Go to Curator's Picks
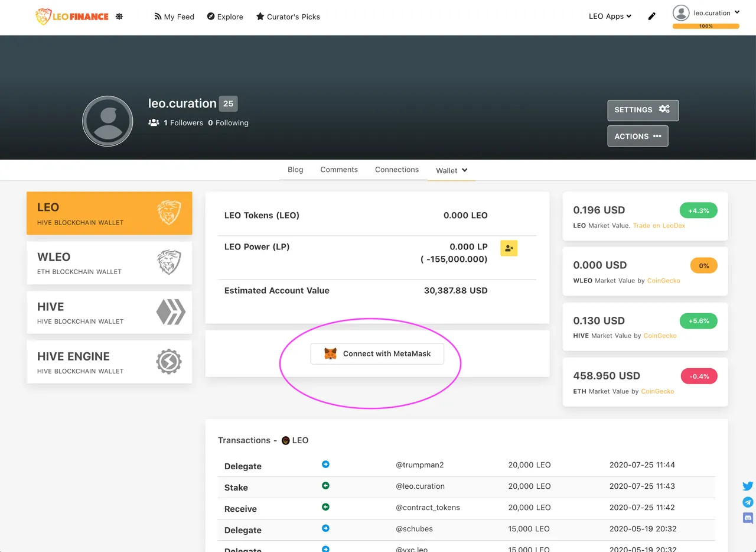Image resolution: width=756 pixels, height=552 pixels. 288,17
